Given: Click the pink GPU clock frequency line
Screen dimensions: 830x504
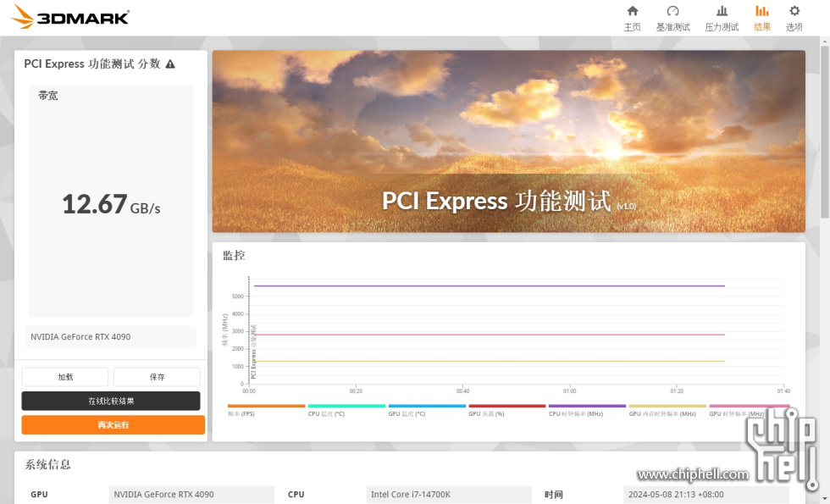Looking at the screenshot, I should click(490, 335).
